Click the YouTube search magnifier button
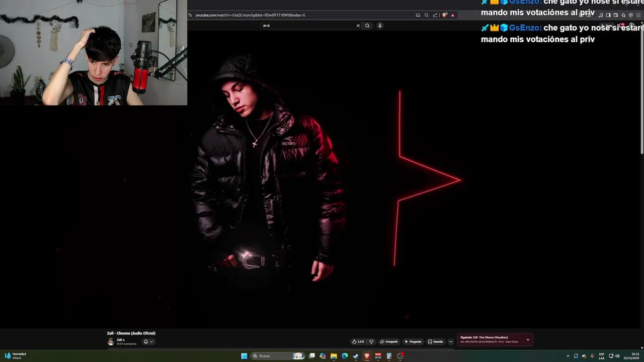Viewport: 644px width, 362px height. coord(367,25)
